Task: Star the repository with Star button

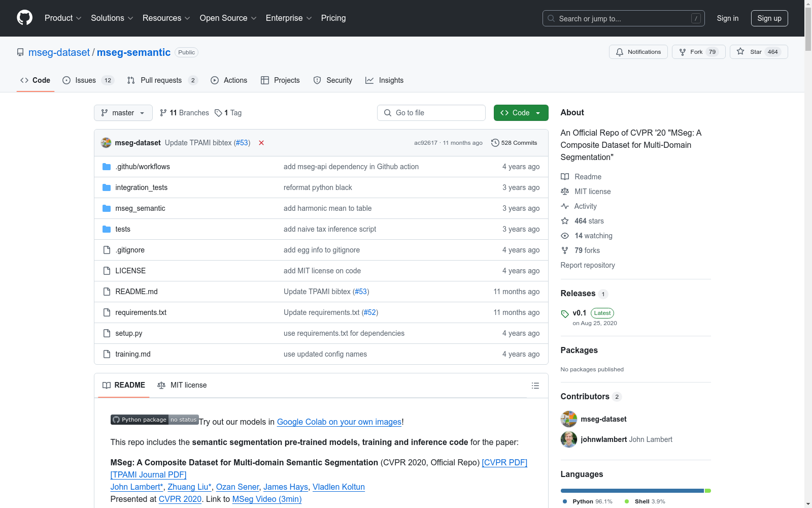Action: point(759,52)
